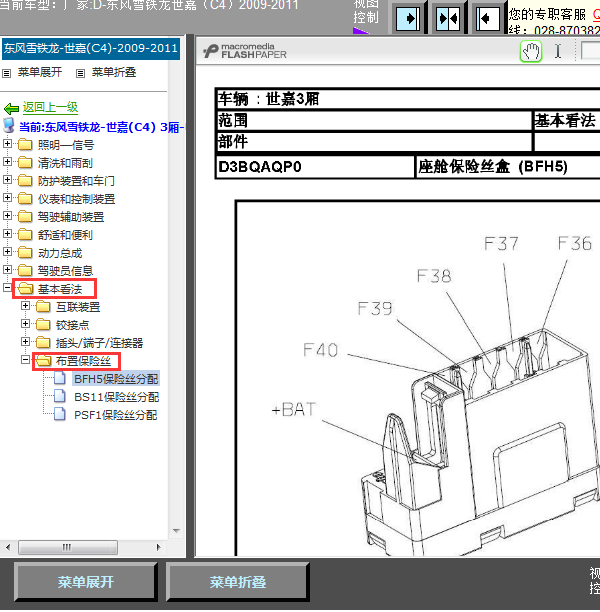Click the sidebar vertical scroll down arrow

[176, 530]
